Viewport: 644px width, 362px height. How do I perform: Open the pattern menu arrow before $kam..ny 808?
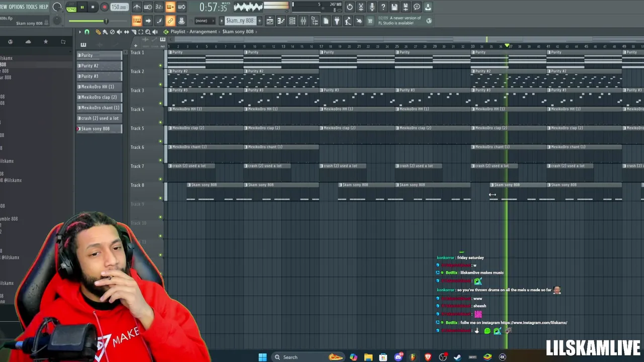point(221,21)
